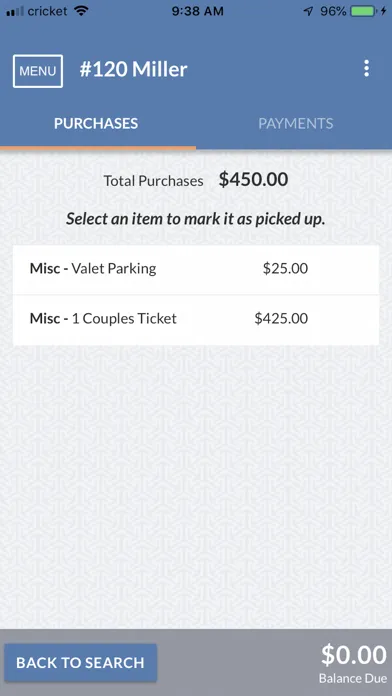Tap the cricket carrier label

(48, 12)
